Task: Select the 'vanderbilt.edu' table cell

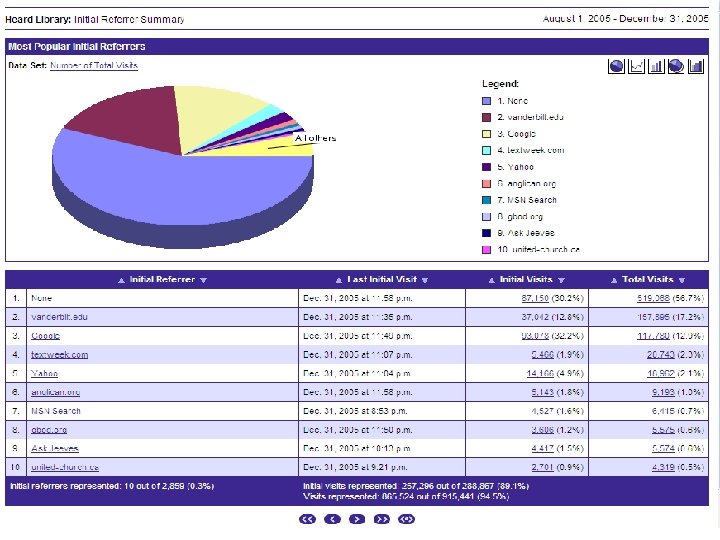Action: click(163, 317)
